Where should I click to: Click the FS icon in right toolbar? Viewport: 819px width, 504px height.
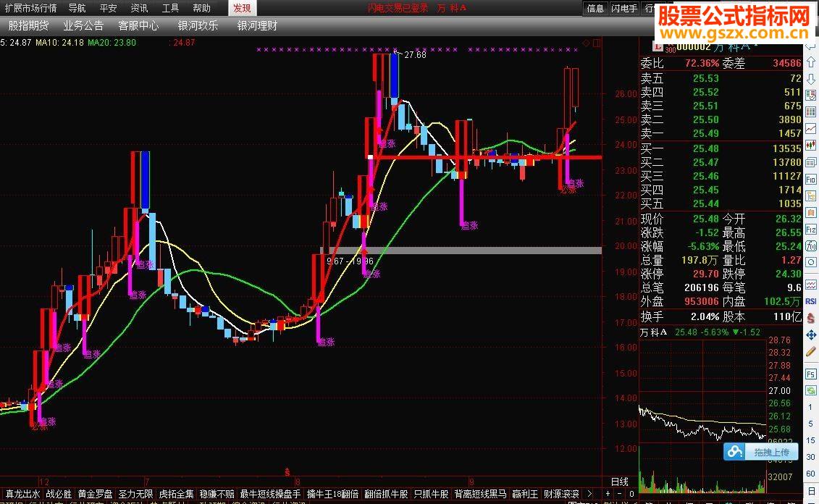tap(810, 374)
